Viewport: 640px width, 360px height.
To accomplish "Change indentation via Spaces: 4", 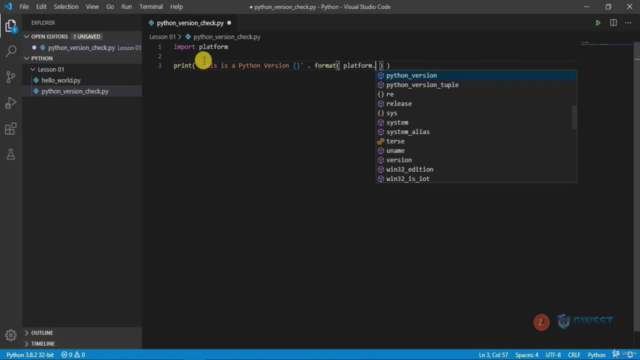I will pos(527,355).
